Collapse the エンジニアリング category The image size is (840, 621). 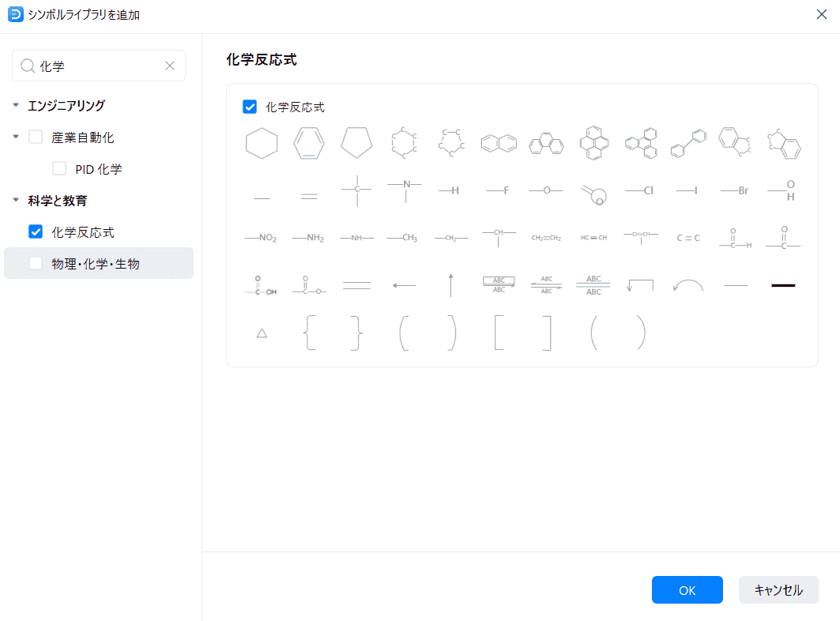[16, 105]
